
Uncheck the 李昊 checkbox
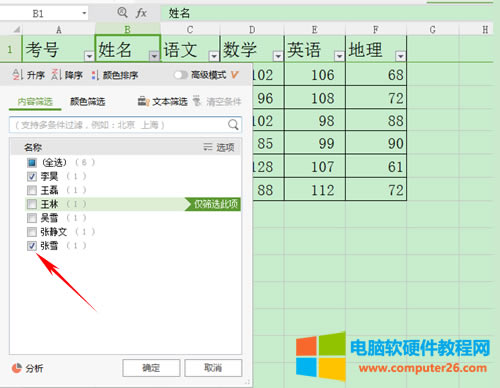click(32, 176)
